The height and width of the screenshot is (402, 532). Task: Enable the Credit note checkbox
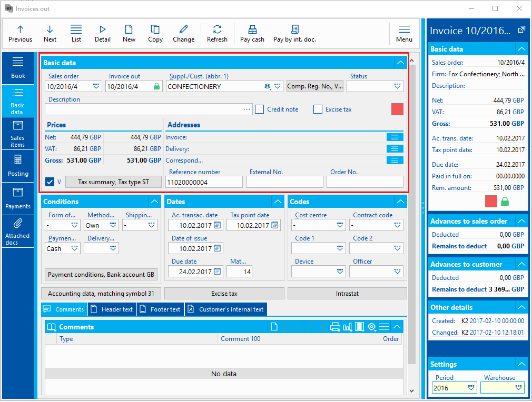(x=260, y=109)
